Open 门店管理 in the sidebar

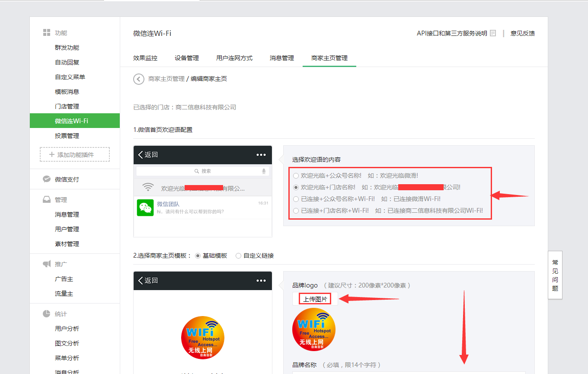[67, 106]
